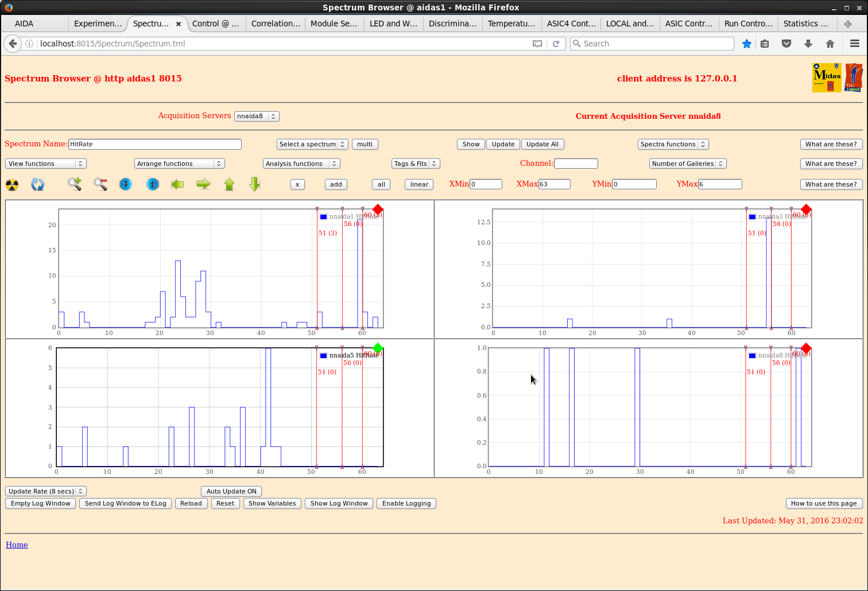Go to Firefox home page icon
This screenshot has height=591, width=868.
tap(830, 44)
